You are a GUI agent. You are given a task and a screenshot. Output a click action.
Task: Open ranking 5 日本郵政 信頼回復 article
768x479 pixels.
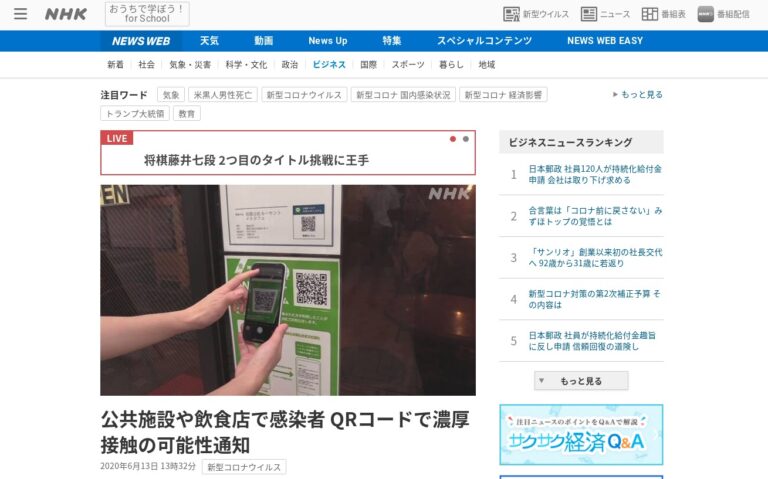pos(592,341)
